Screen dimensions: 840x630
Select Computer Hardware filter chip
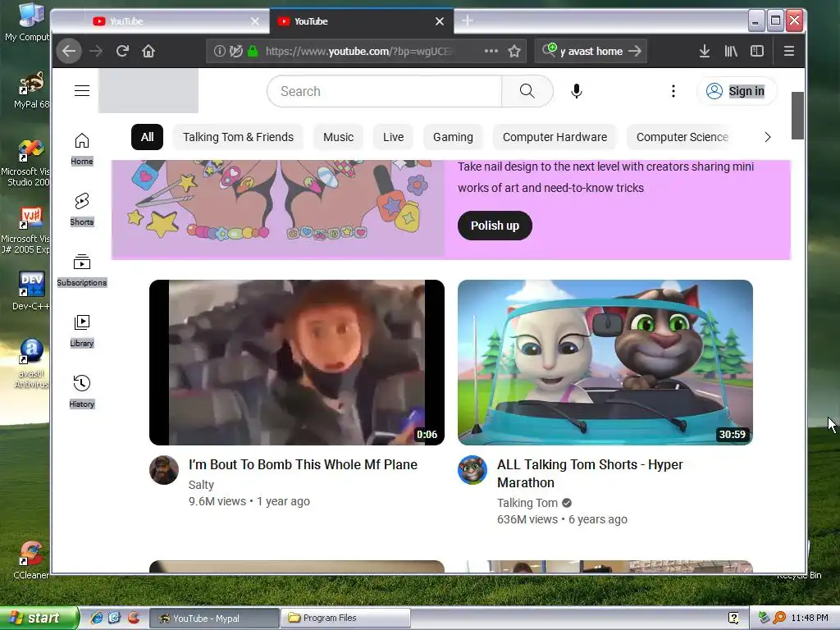(555, 137)
